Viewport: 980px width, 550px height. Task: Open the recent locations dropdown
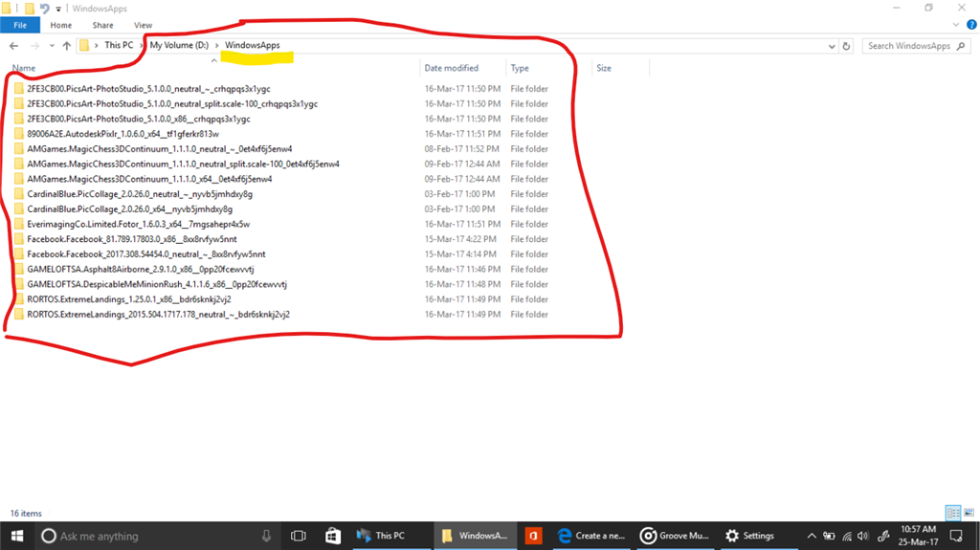(x=50, y=45)
